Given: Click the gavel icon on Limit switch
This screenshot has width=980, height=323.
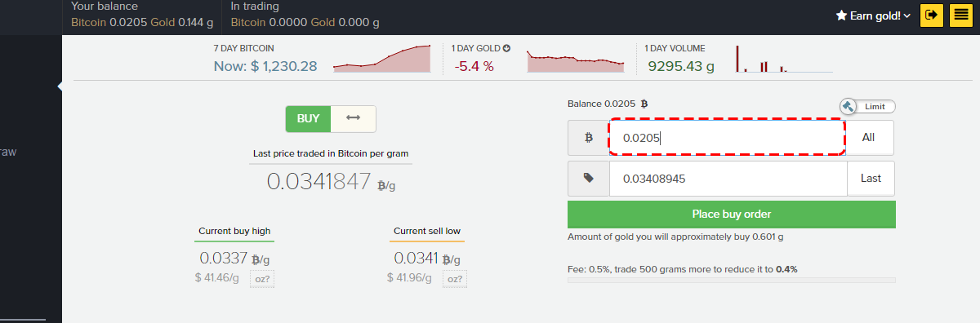Looking at the screenshot, I should pos(849,106).
